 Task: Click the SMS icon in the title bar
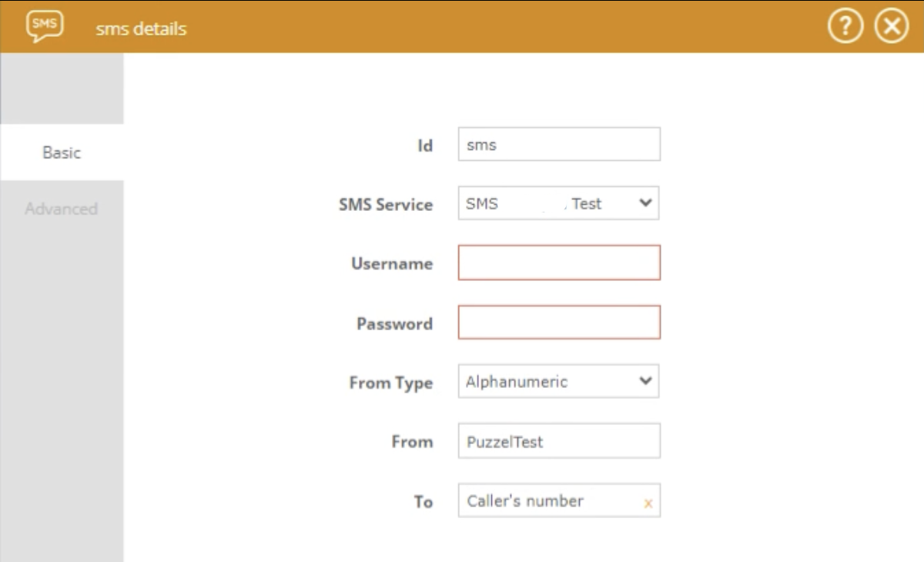44,25
